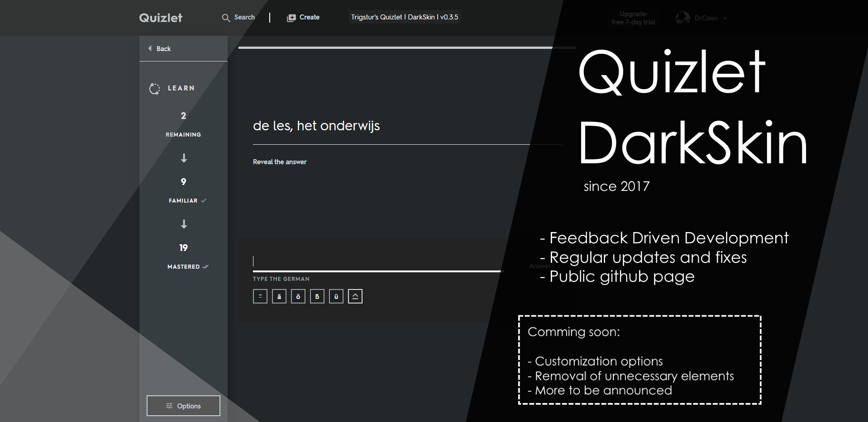Image resolution: width=868 pixels, height=422 pixels.
Task: Click the Upgrade free 7-day trial link
Action: click(x=633, y=18)
